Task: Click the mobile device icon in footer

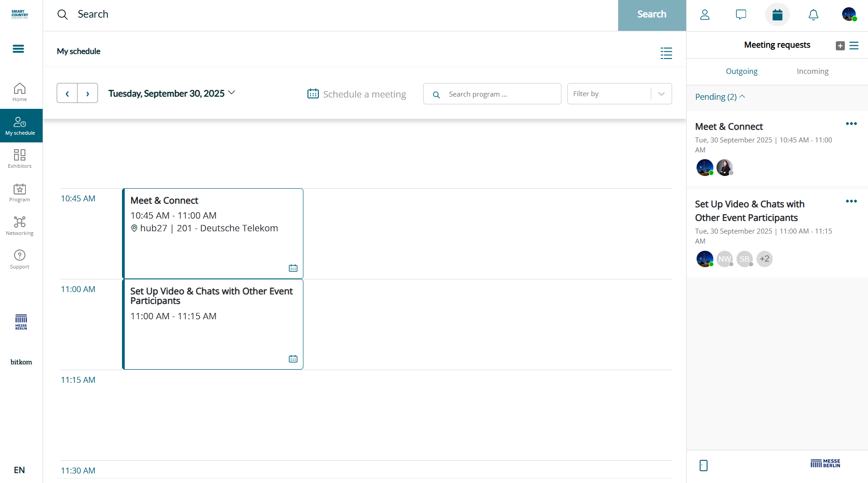Action: [703, 465]
